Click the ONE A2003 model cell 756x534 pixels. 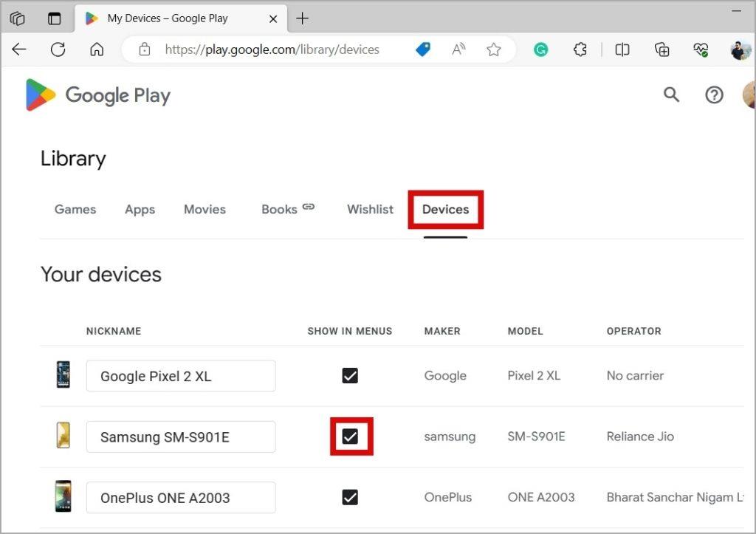click(x=541, y=497)
